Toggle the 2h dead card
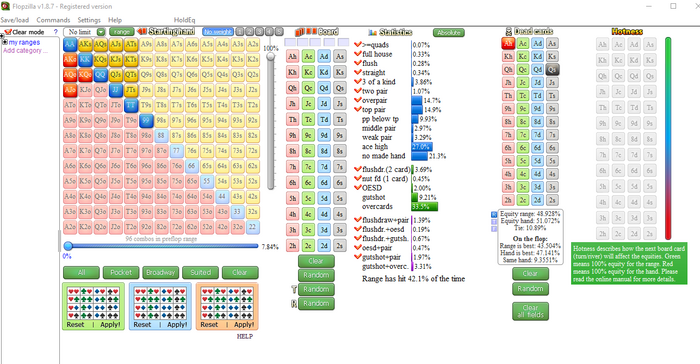700x364 pixels. click(x=508, y=200)
